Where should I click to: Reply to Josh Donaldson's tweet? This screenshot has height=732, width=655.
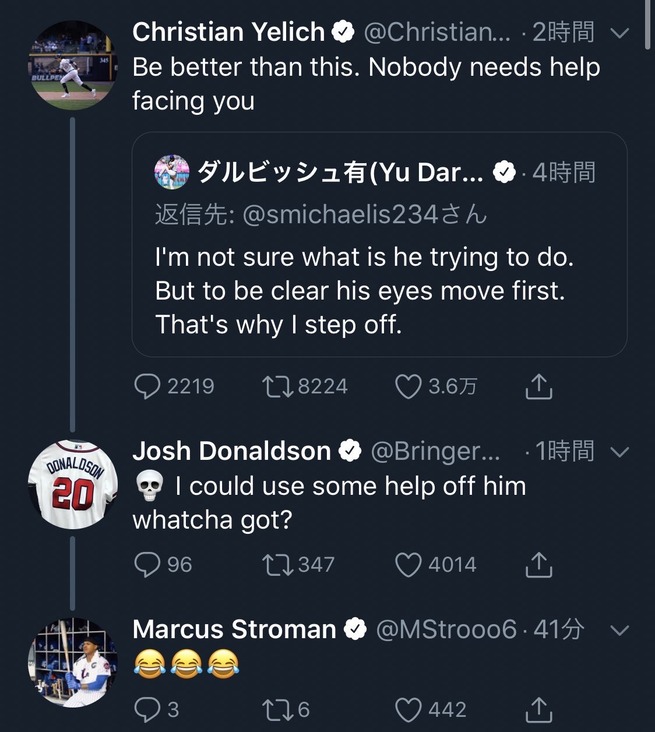[x=147, y=565]
